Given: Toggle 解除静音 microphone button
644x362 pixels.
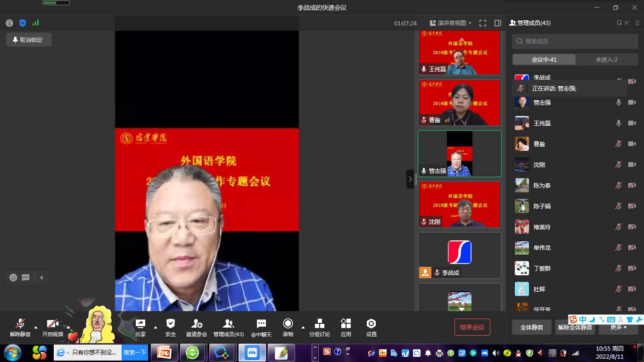Looking at the screenshot, I should (x=20, y=324).
